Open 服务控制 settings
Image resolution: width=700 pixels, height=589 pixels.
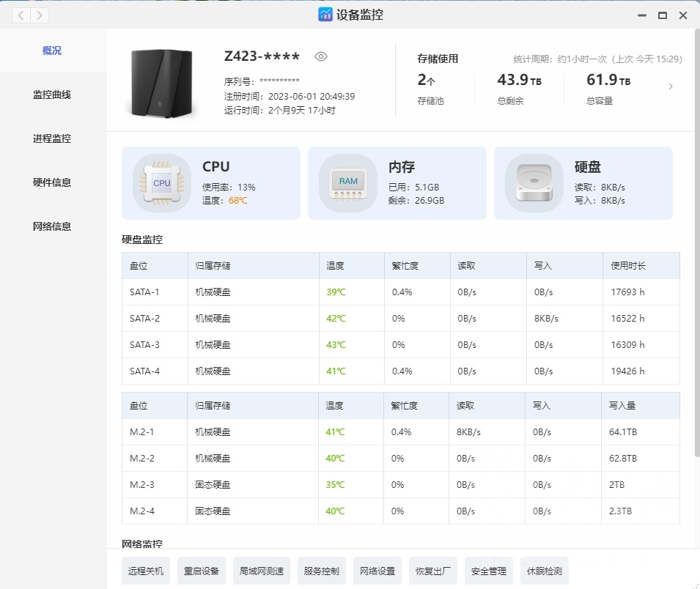coord(322,571)
